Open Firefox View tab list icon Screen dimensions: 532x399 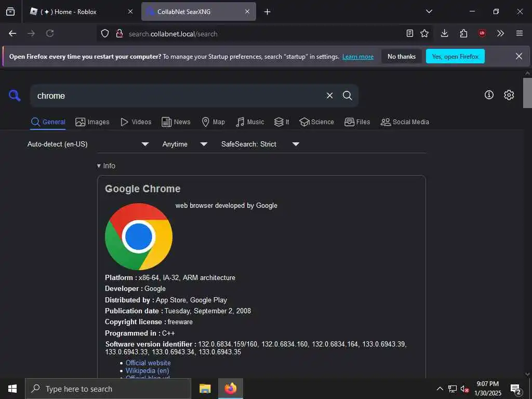10,12
